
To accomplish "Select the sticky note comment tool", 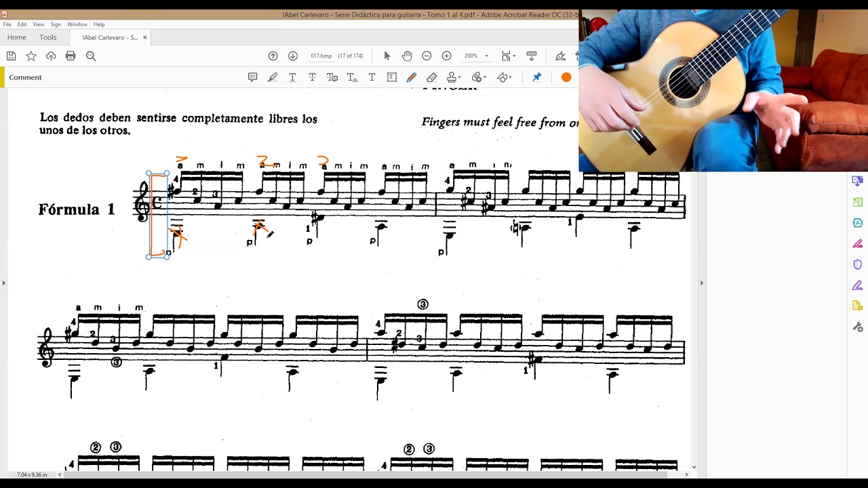I will (x=253, y=77).
